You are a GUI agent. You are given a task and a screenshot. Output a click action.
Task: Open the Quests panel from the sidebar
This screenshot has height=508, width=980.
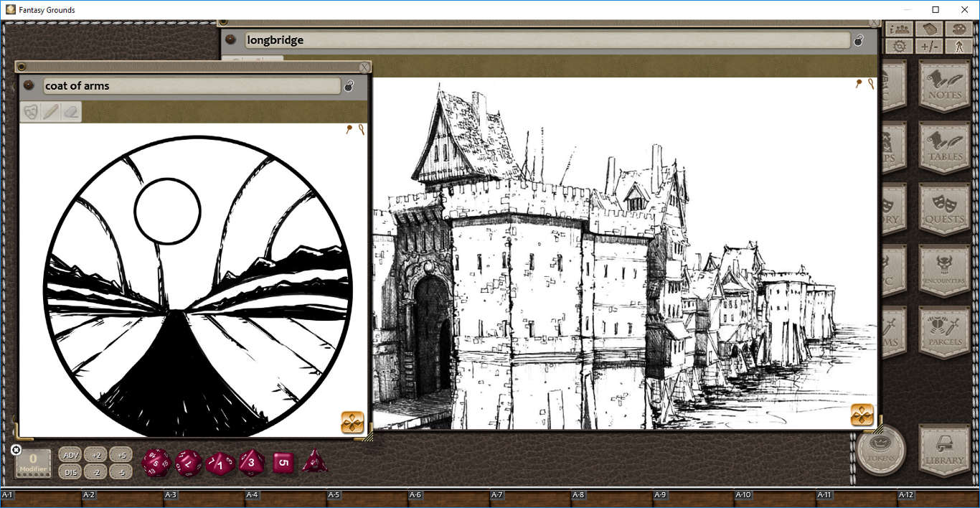coord(944,208)
